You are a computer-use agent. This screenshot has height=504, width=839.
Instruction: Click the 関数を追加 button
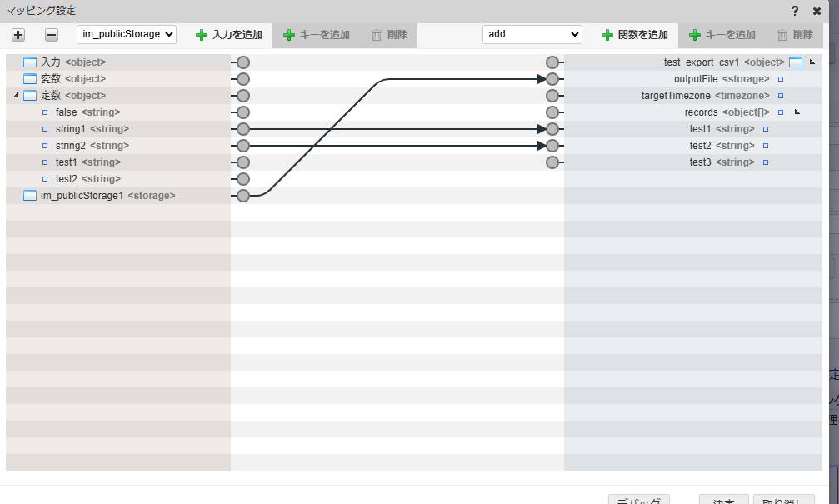635,35
